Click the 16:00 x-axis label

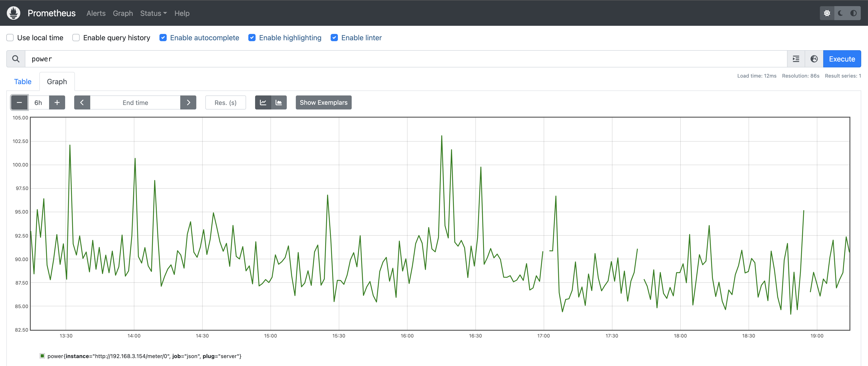click(x=407, y=336)
